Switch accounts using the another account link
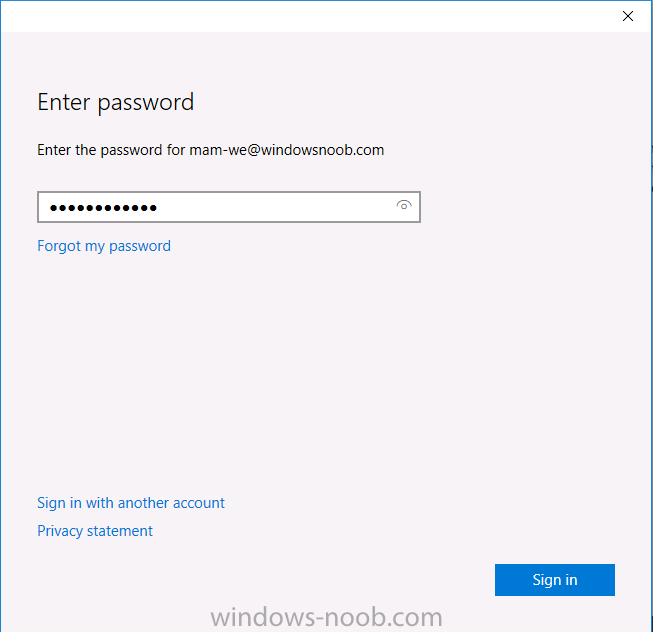The height and width of the screenshot is (632, 653). click(131, 503)
